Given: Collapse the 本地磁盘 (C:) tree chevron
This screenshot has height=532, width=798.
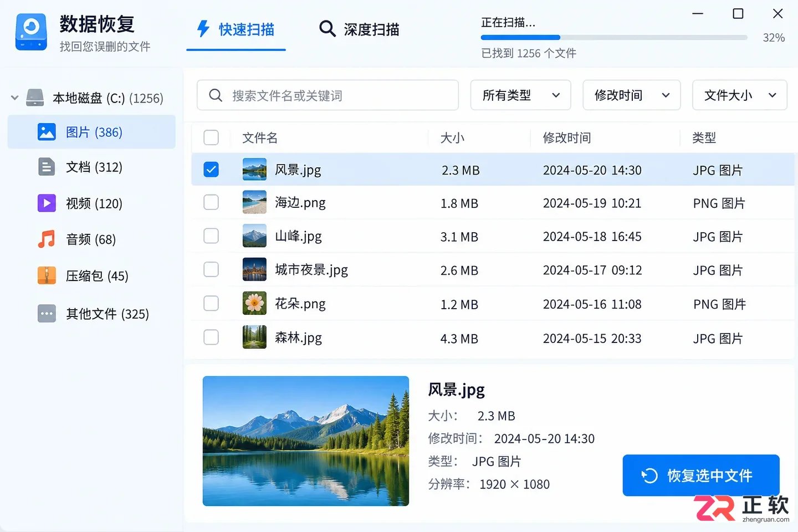Looking at the screenshot, I should tap(15, 98).
